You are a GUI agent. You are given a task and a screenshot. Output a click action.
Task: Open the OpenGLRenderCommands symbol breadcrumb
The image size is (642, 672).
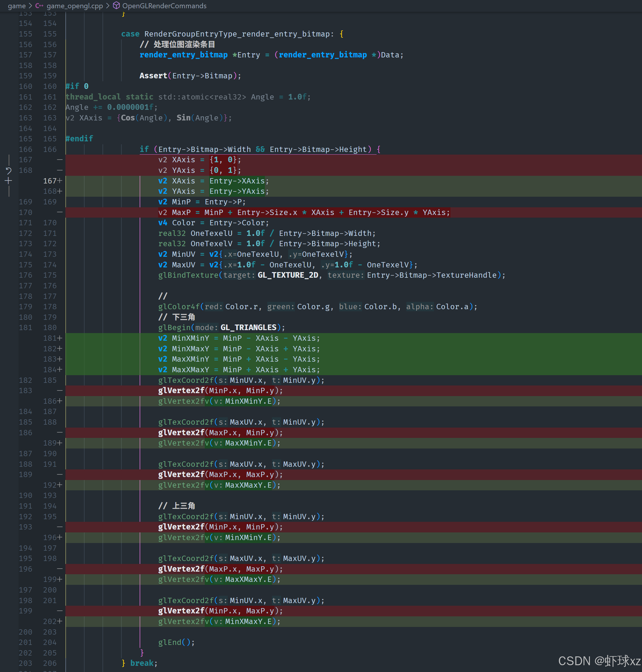pyautogui.click(x=164, y=6)
